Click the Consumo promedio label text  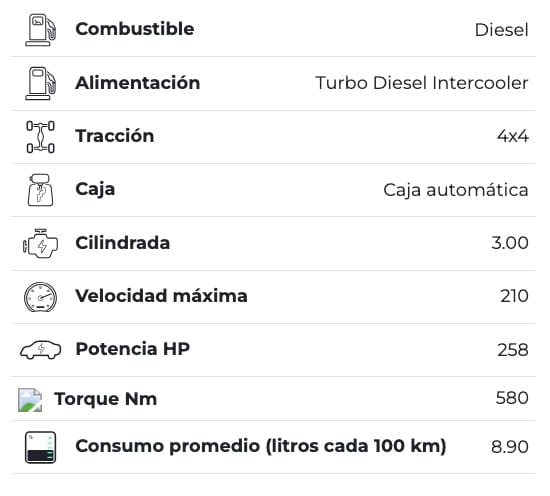pos(261,446)
